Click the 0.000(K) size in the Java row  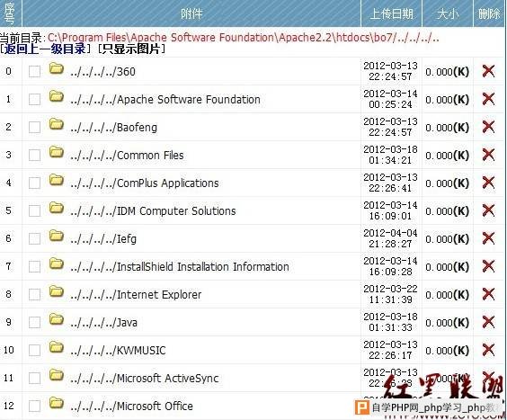tap(447, 323)
